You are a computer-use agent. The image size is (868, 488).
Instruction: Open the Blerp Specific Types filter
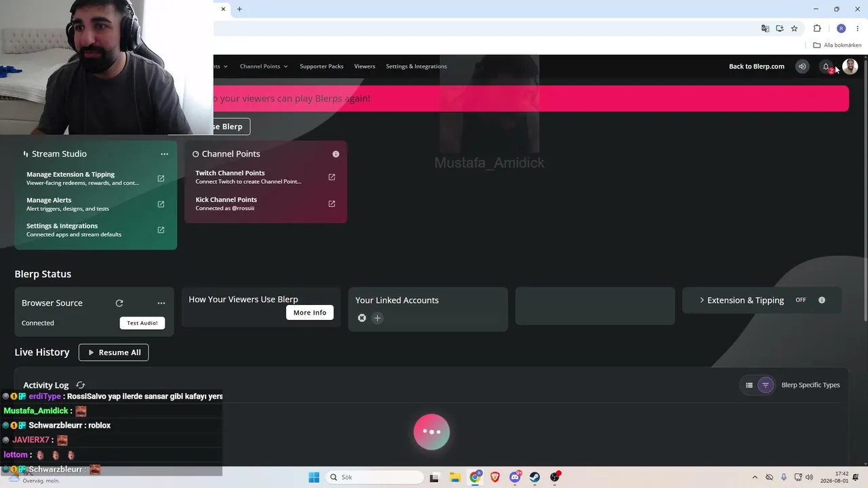click(766, 385)
